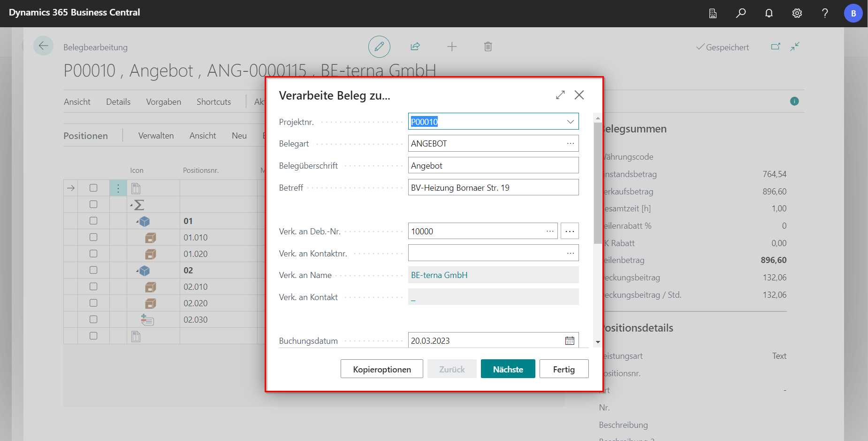
Task: Tick the checkbox for position 01
Action: 93,221
